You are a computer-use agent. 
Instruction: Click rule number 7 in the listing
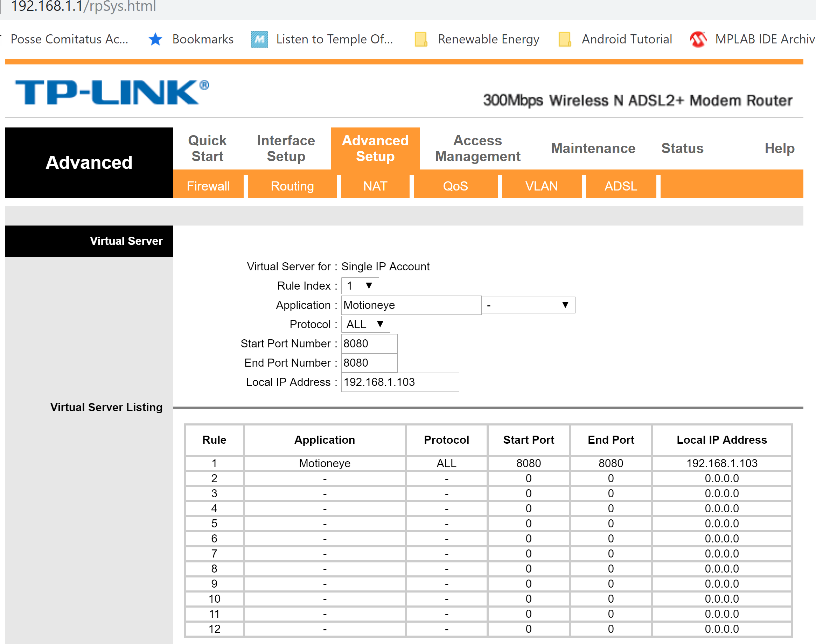coord(214,554)
